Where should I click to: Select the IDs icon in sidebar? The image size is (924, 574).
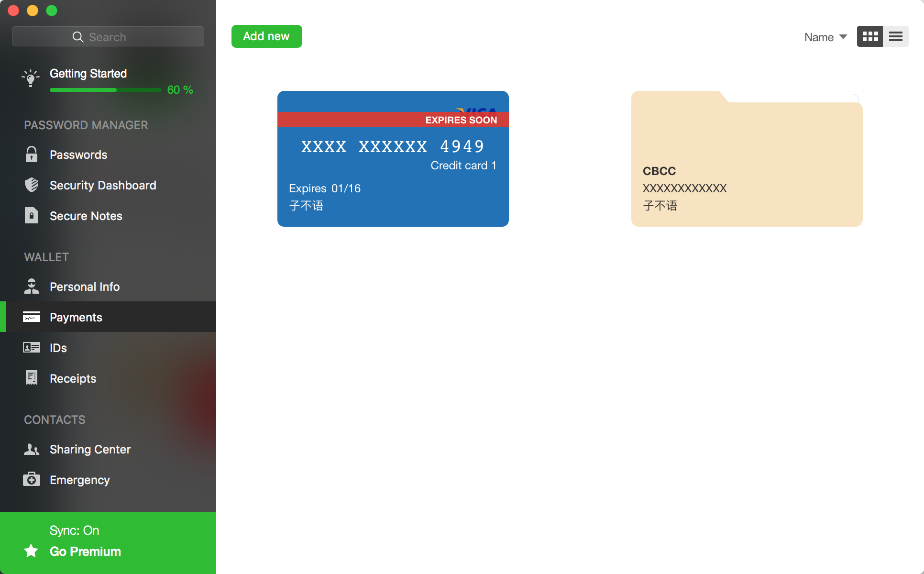tap(31, 347)
